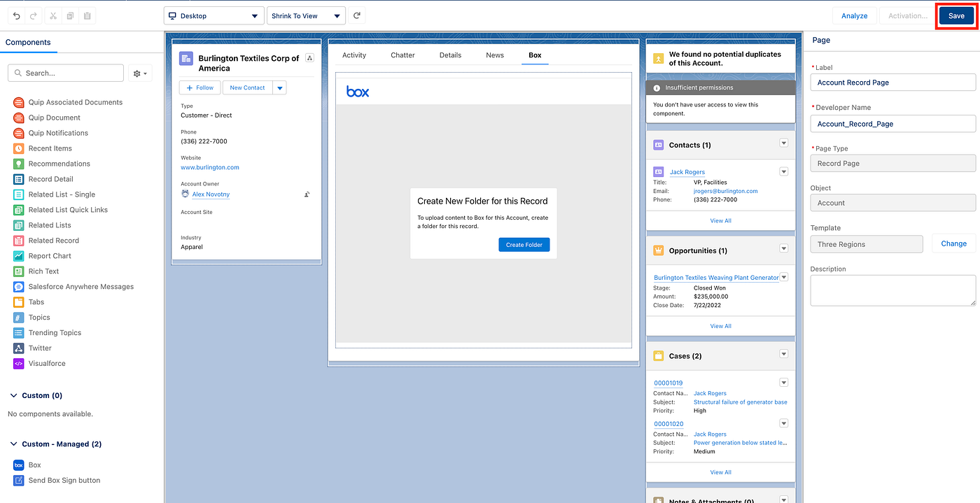The width and height of the screenshot is (980, 503).
Task: Select the Quip Associated Documents component
Action: 68,102
